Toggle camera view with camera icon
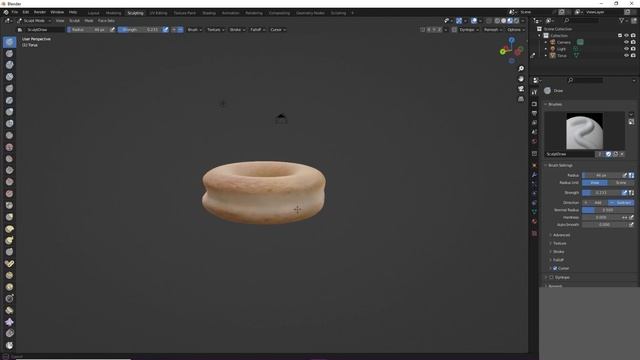Image resolution: width=640 pixels, height=360 pixels. 521,89
